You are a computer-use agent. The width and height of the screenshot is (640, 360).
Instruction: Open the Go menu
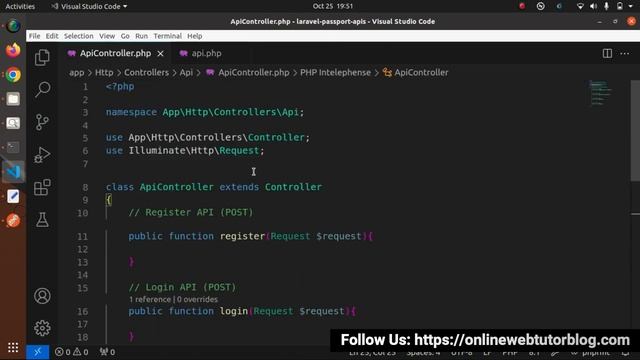point(125,36)
